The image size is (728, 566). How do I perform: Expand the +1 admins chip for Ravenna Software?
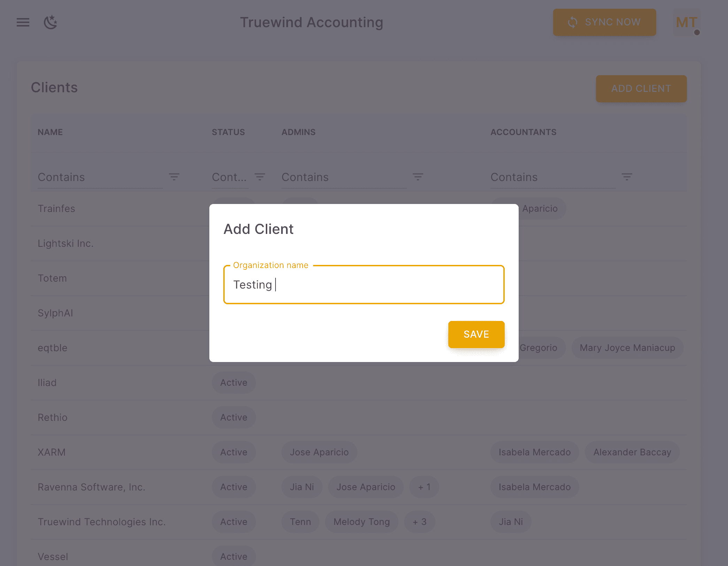coord(424,487)
